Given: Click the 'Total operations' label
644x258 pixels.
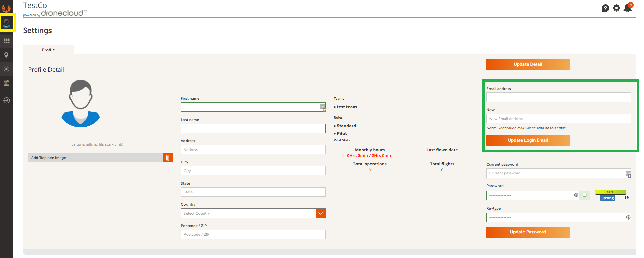Looking at the screenshot, I should pos(370,164).
